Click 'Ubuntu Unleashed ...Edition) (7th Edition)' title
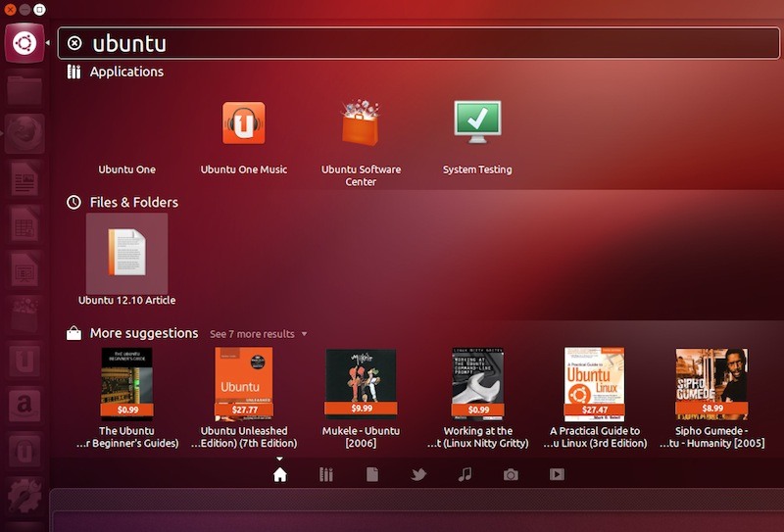The width and height of the screenshot is (784, 532). tap(244, 437)
